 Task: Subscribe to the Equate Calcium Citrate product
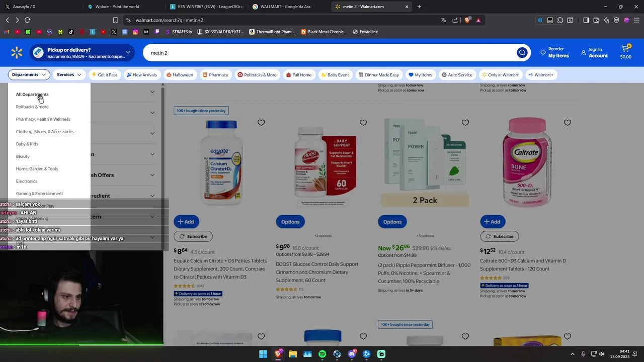click(193, 236)
